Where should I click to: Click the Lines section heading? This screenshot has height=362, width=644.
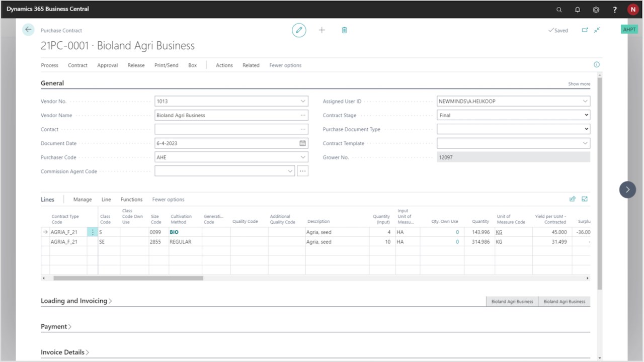click(47, 200)
